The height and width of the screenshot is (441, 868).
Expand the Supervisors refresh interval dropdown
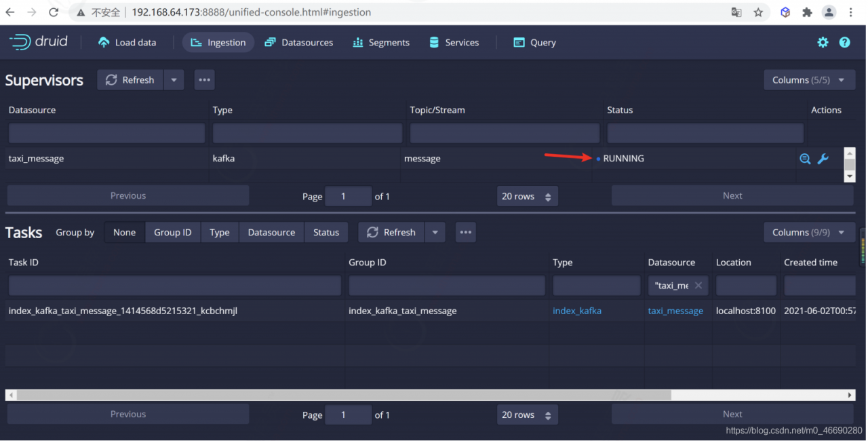(174, 80)
